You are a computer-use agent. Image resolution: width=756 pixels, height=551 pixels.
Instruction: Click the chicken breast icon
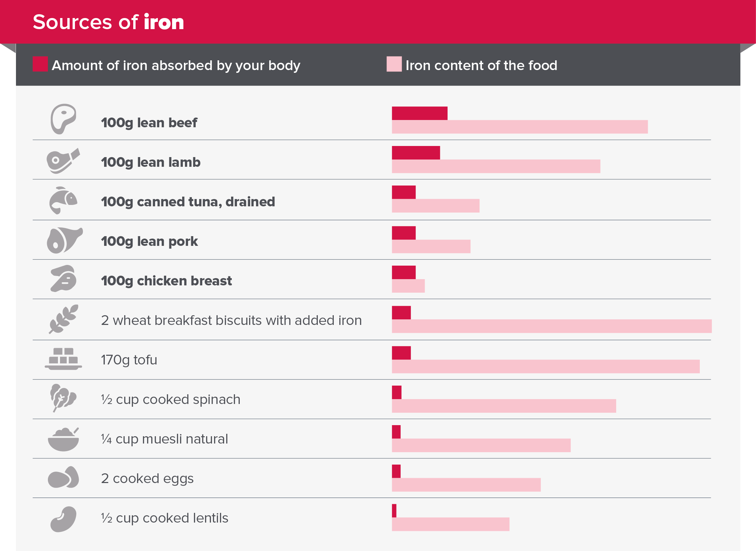pyautogui.click(x=63, y=279)
